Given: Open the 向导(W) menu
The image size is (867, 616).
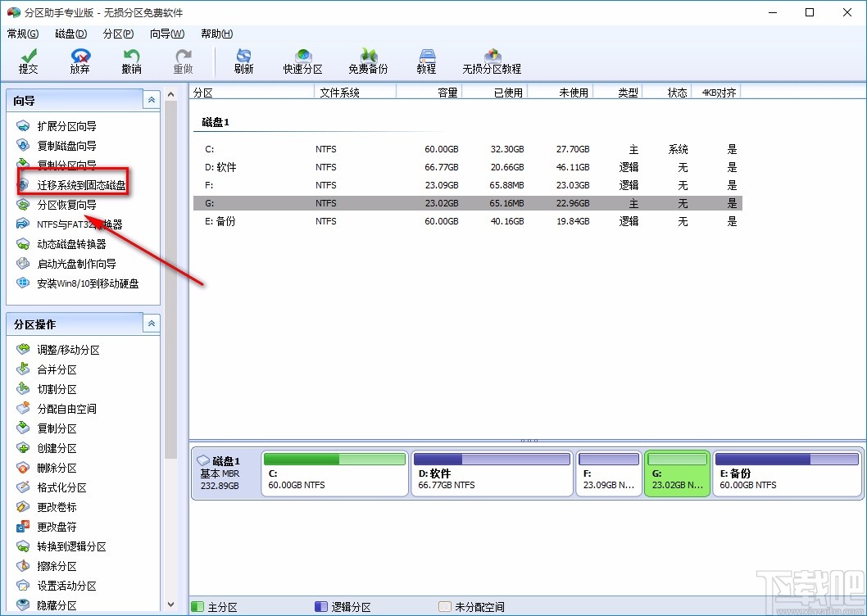Looking at the screenshot, I should tap(167, 34).
